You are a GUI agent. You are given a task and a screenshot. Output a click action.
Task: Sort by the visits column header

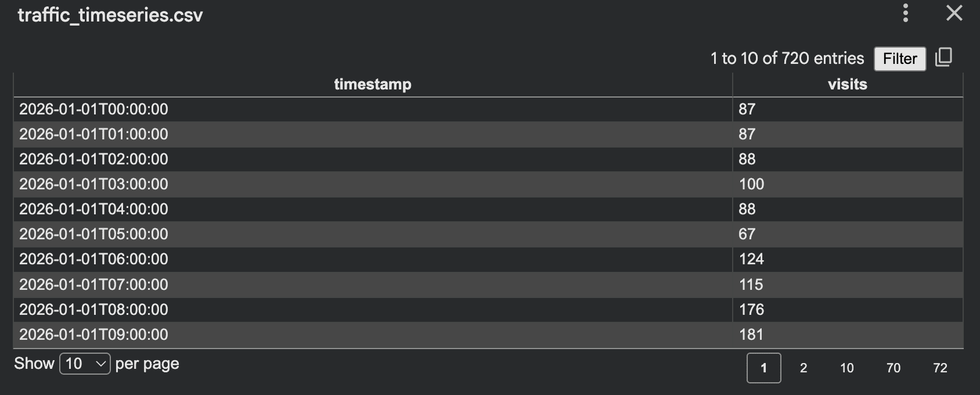coord(848,84)
